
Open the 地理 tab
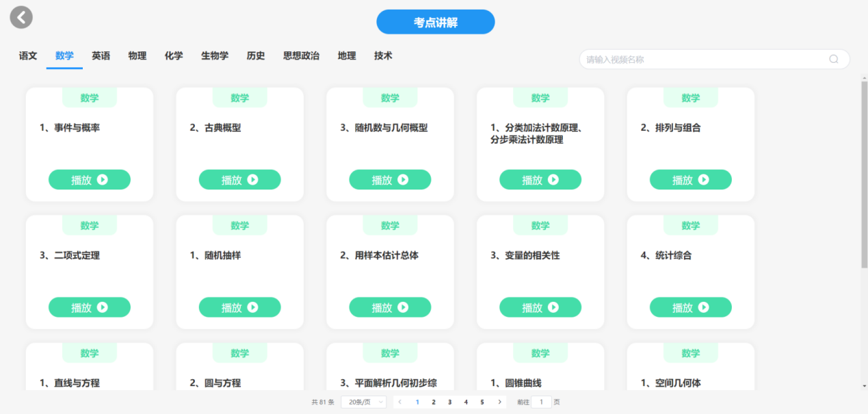pyautogui.click(x=347, y=56)
